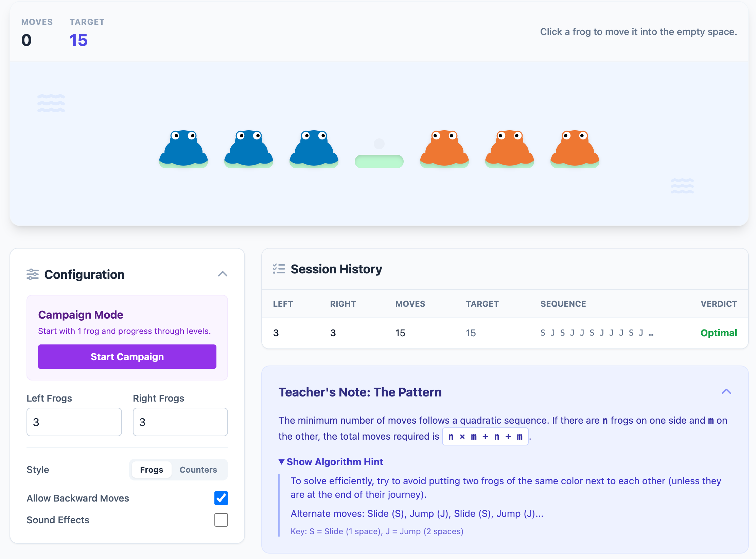
Task: Click the rightmost orange frog
Action: [x=575, y=149]
